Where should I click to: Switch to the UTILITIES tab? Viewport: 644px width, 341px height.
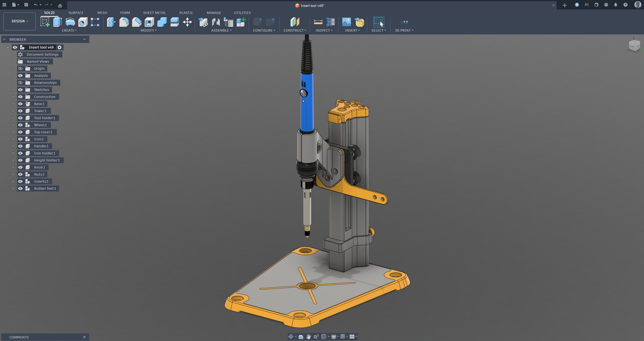pyautogui.click(x=242, y=13)
